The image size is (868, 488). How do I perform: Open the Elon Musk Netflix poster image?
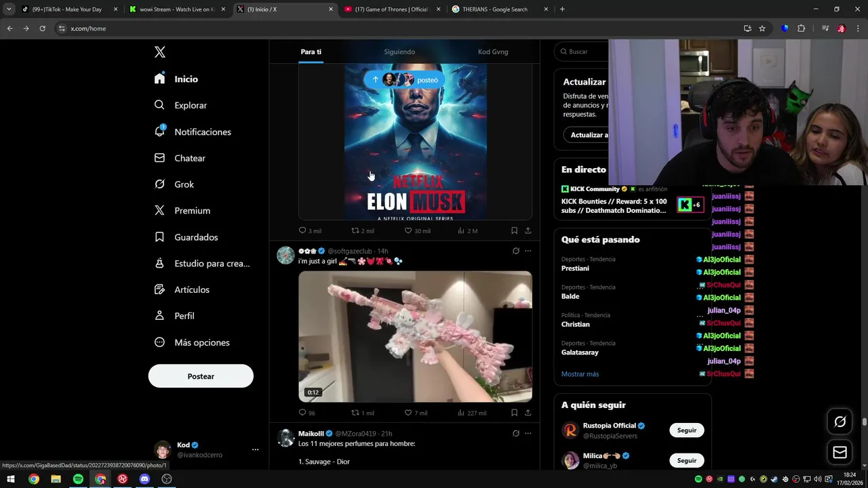coord(415,142)
